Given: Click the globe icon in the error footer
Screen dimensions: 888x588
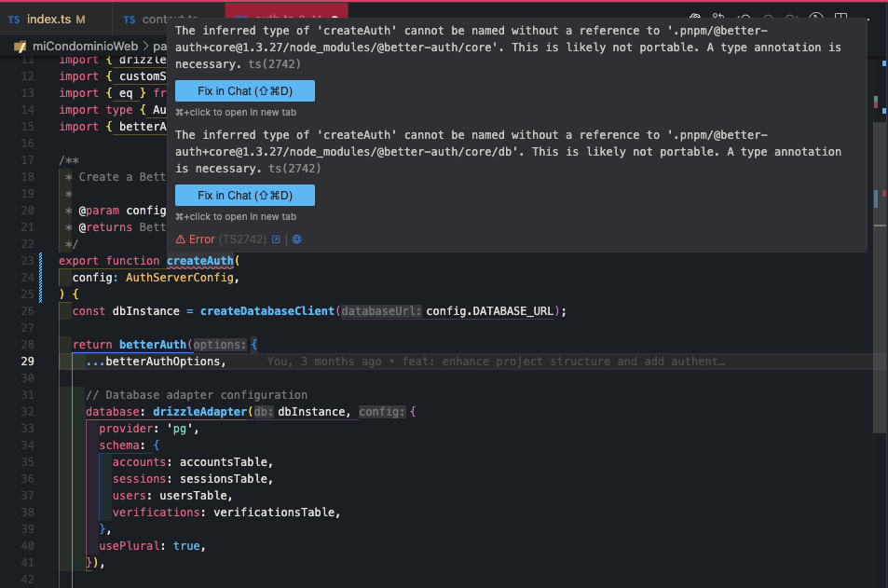Looking at the screenshot, I should tap(296, 239).
